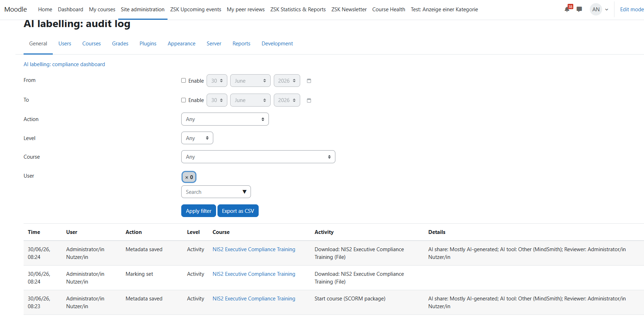Image resolution: width=644 pixels, height=318 pixels.
Task: Select the Users tab
Action: click(x=65, y=44)
